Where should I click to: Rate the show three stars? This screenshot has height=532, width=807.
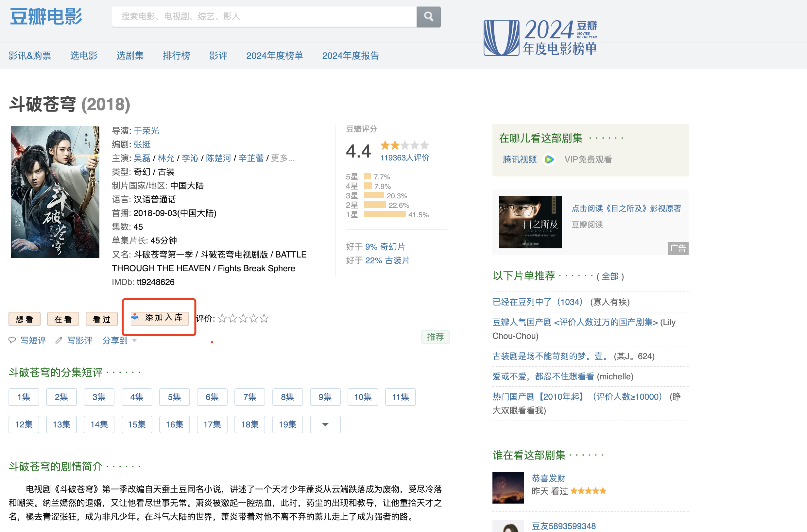click(243, 318)
